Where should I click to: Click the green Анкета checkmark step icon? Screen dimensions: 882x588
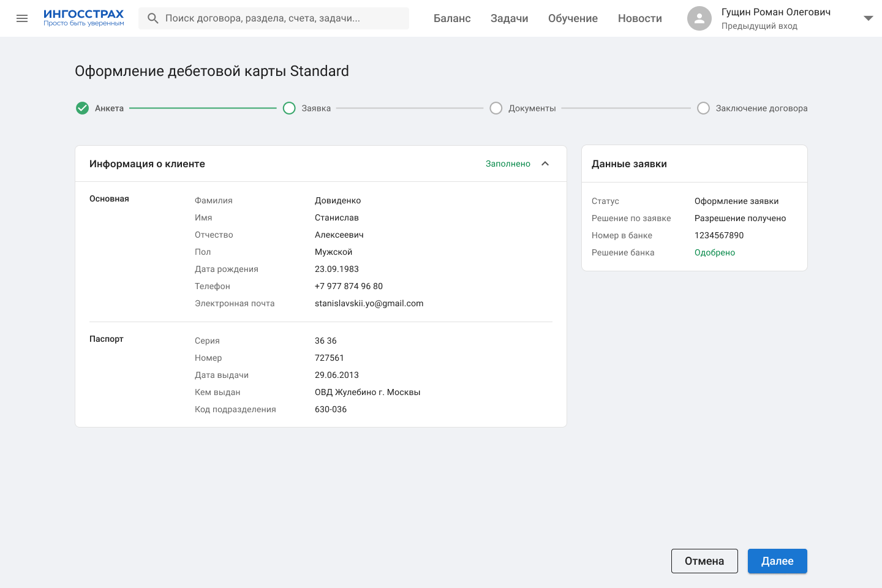[x=82, y=108]
